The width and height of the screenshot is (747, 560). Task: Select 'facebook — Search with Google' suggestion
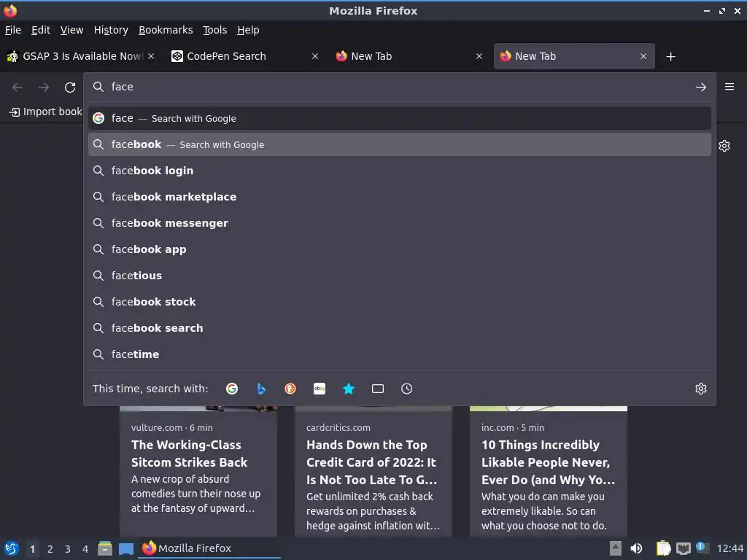400,144
